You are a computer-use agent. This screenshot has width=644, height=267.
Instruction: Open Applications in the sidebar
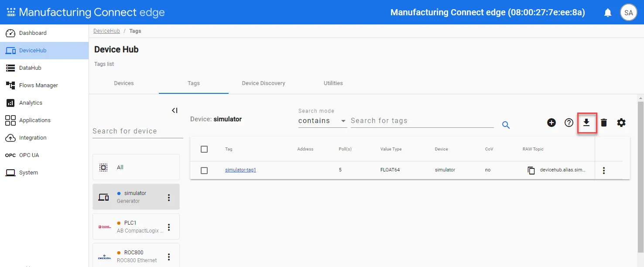pos(44,120)
